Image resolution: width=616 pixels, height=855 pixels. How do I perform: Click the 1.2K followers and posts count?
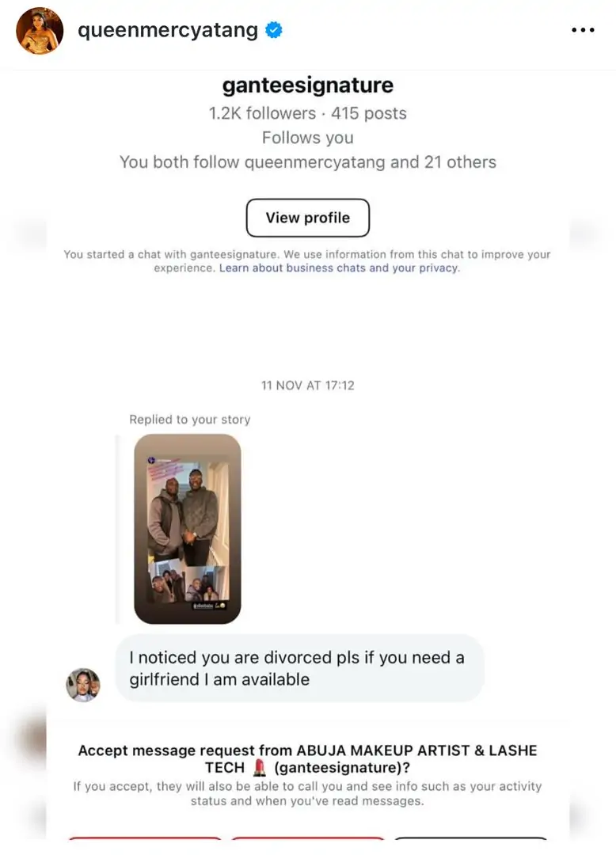pyautogui.click(x=307, y=113)
